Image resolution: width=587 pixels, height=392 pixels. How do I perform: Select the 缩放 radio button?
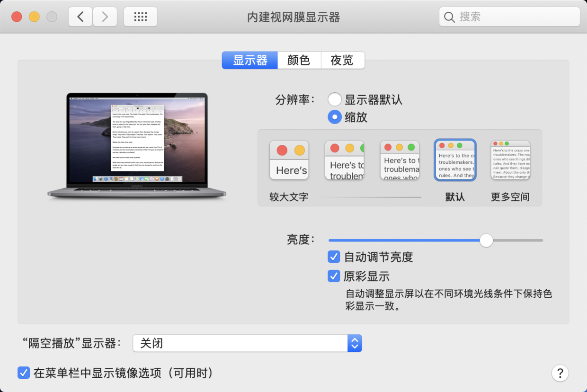click(335, 117)
